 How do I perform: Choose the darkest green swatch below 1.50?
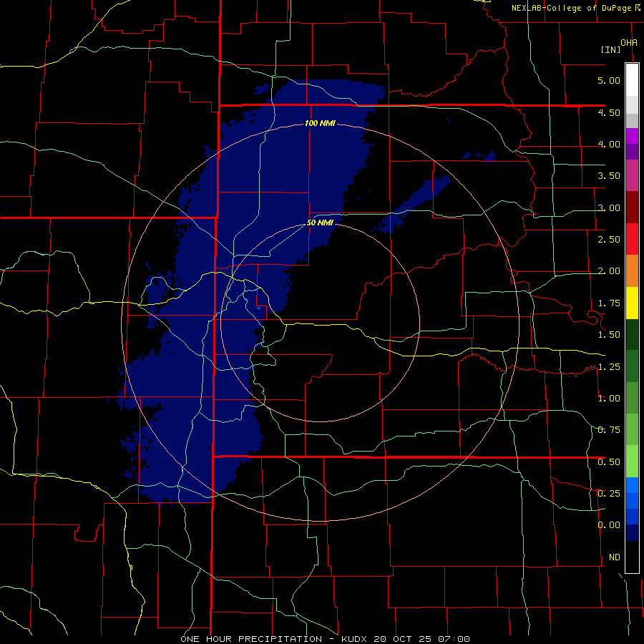click(x=632, y=334)
